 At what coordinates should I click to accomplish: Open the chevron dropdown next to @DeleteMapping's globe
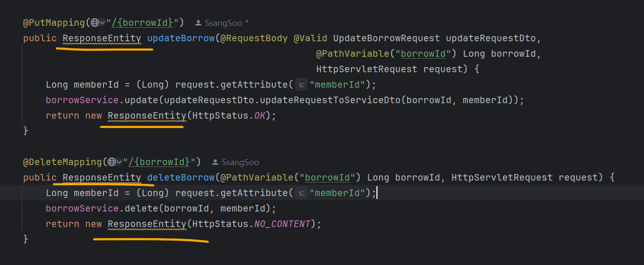[119, 162]
